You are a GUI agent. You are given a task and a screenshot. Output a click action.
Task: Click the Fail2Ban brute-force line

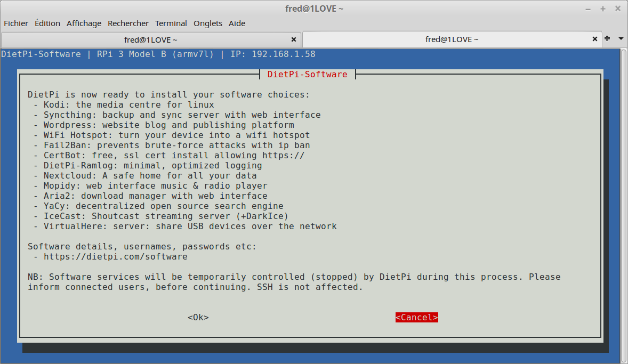coord(172,145)
